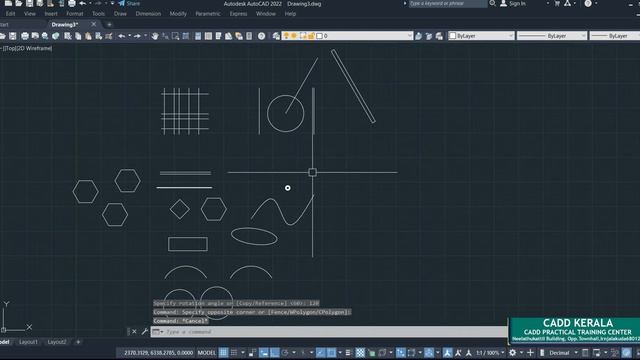The height and width of the screenshot is (360, 640).
Task: Toggle Polar Tracking in status bar
Action: (285, 353)
